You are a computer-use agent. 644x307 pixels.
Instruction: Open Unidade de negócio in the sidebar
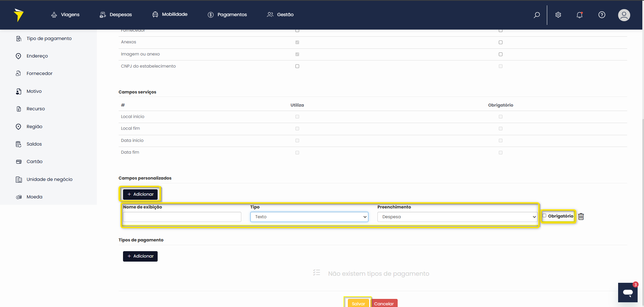(49, 180)
